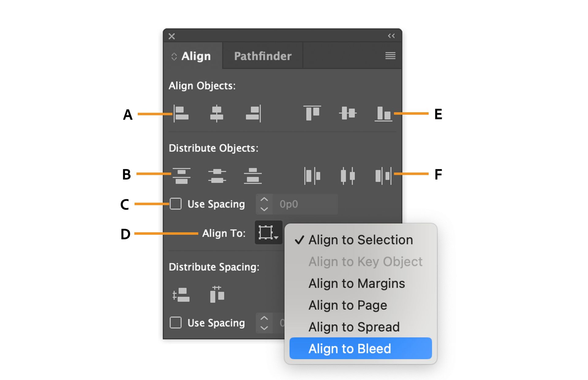Click Distribute Horizontal Centers icon
Image resolution: width=588 pixels, height=380 pixels.
[348, 176]
